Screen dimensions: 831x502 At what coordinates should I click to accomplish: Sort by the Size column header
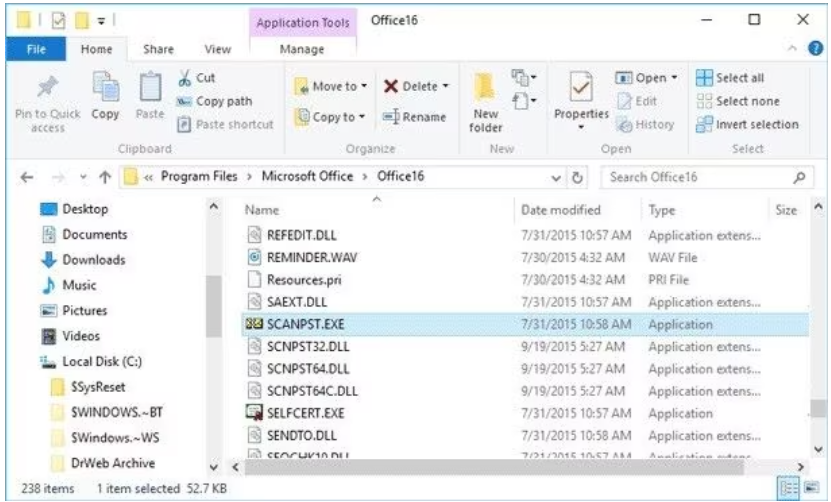pyautogui.click(x=786, y=210)
